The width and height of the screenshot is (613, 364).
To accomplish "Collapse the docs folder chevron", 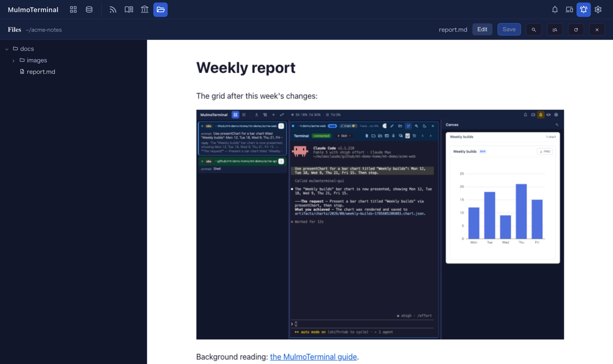I will [x=7, y=49].
